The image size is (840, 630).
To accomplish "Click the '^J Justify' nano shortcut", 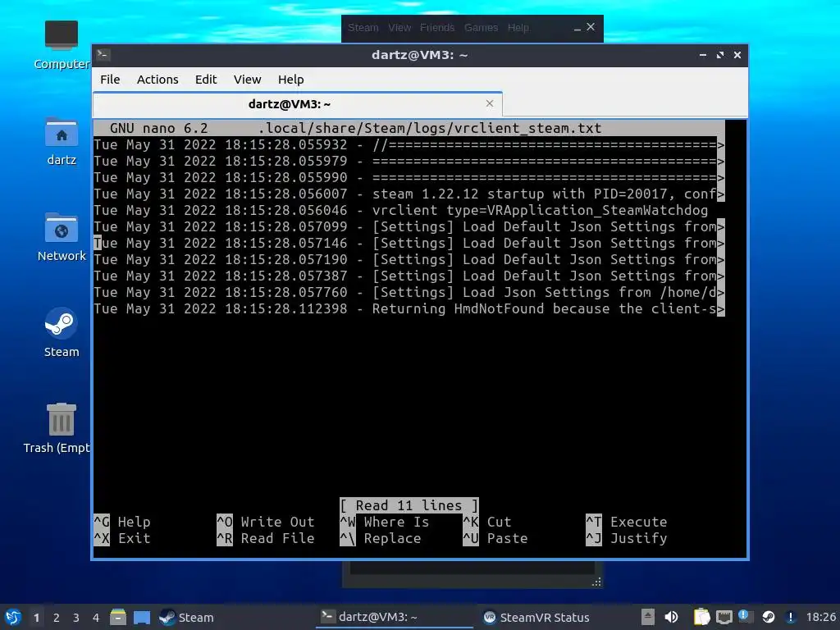I will tap(627, 538).
